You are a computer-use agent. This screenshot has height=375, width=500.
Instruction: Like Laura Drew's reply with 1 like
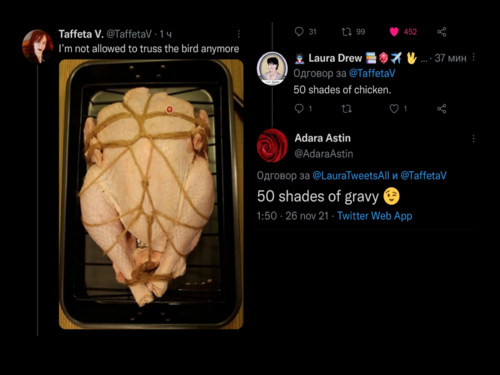point(394,109)
